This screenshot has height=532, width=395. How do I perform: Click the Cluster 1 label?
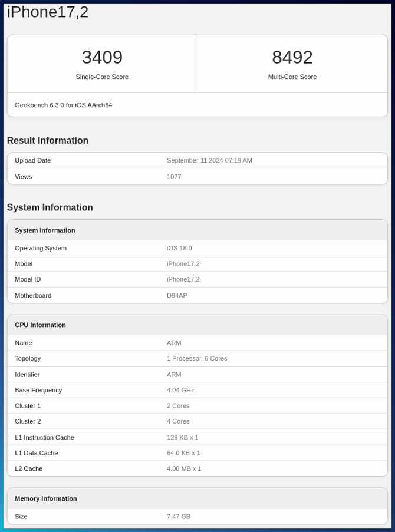point(28,406)
